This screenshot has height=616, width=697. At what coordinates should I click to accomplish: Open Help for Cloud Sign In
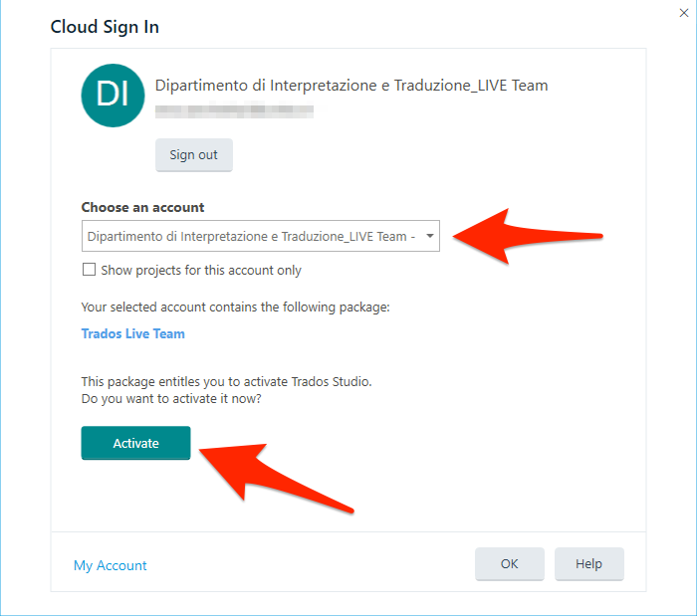(x=589, y=563)
